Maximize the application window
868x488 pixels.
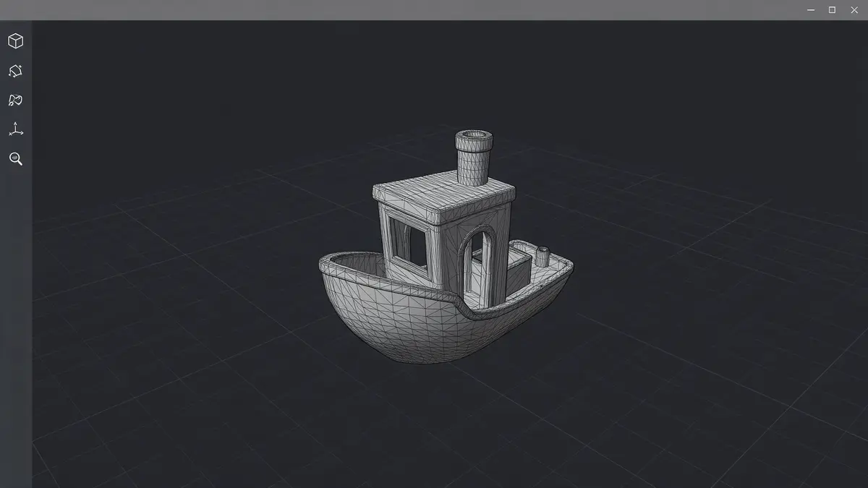(832, 9)
